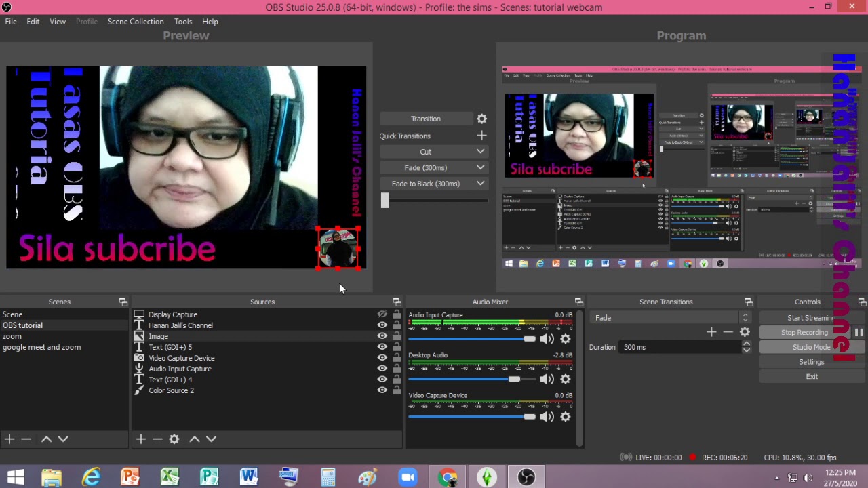Screen dimensions: 868x488
Task: Remove scene transition with minus icon
Action: (728, 332)
